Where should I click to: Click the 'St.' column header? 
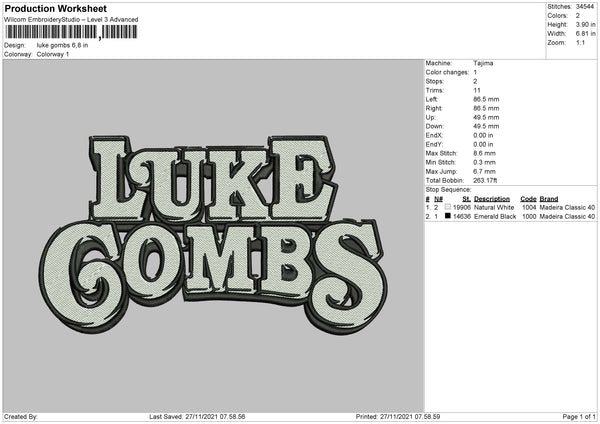click(466, 199)
